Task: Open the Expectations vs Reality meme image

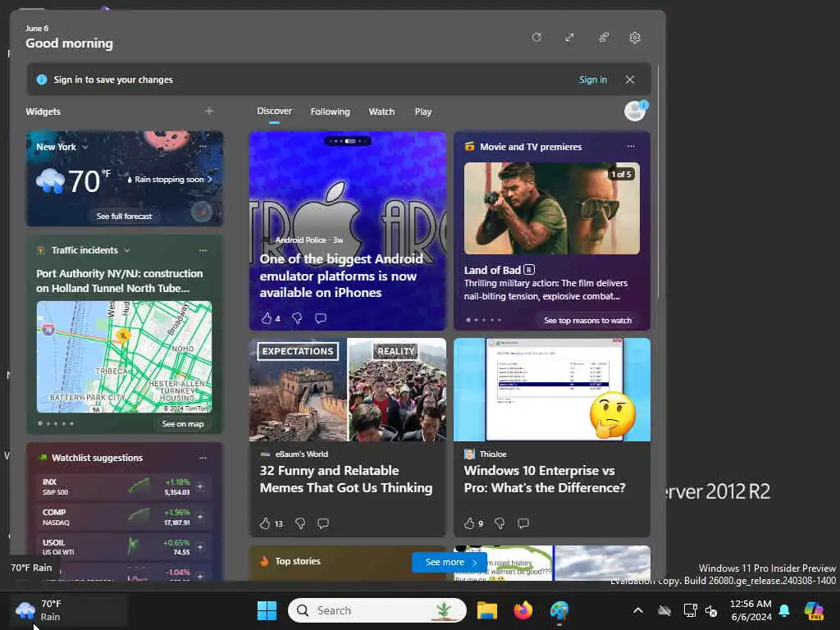Action: pos(348,390)
